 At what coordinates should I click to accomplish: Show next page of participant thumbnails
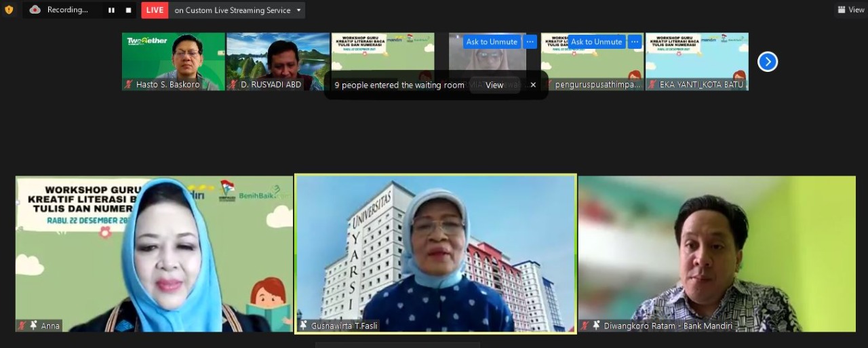[x=767, y=62]
